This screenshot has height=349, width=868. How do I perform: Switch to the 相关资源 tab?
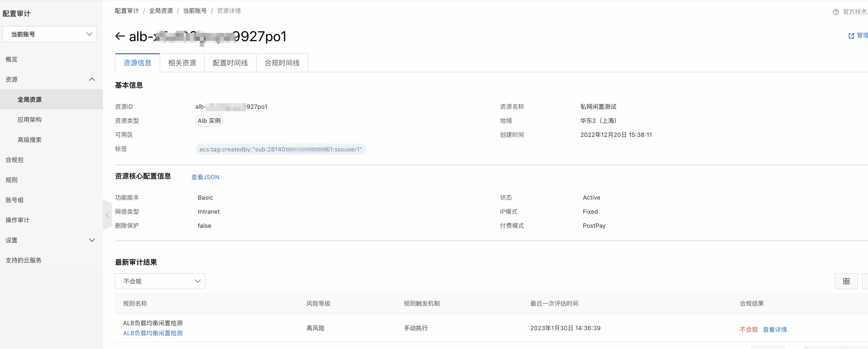(x=182, y=63)
